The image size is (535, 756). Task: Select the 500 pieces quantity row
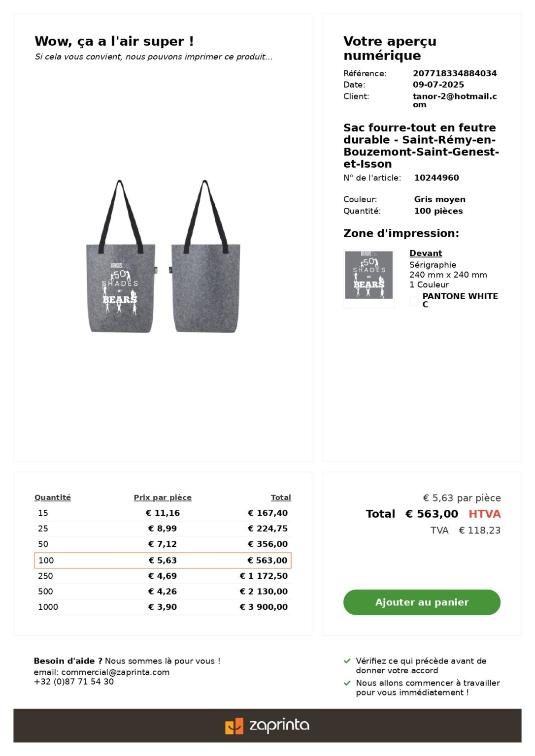click(x=163, y=591)
